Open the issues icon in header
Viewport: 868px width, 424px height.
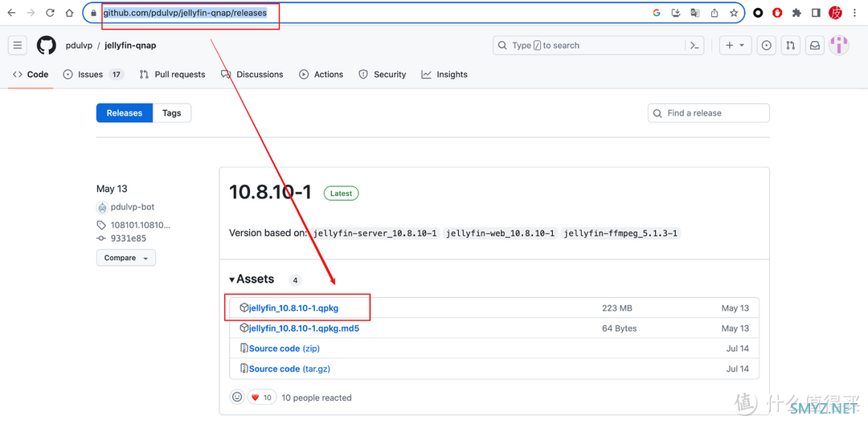tap(766, 45)
